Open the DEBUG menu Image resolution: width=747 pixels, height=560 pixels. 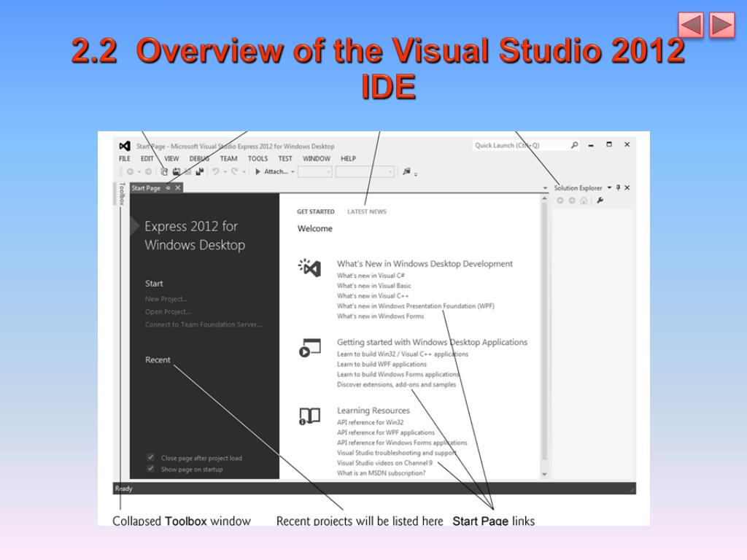click(199, 158)
